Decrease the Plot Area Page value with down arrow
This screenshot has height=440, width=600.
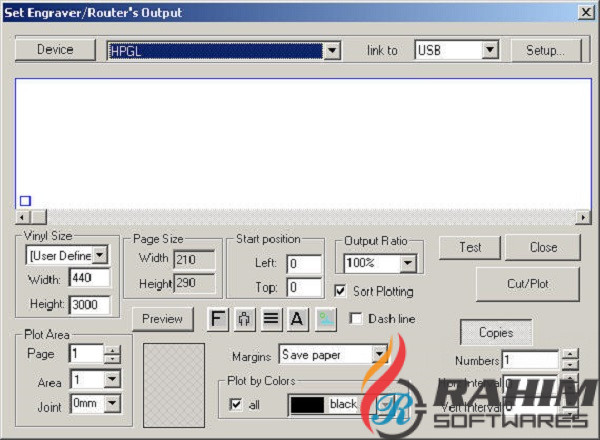(112, 359)
